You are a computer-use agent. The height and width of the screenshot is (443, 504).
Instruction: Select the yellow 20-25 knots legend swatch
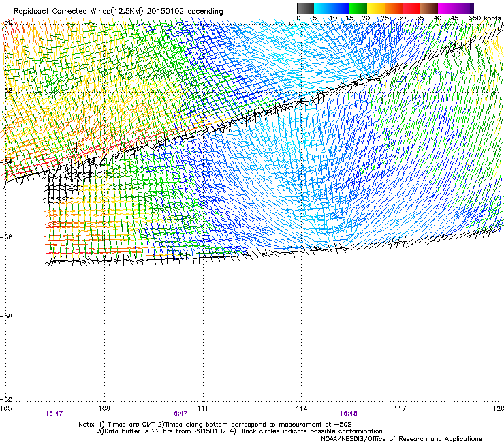pos(376,8)
